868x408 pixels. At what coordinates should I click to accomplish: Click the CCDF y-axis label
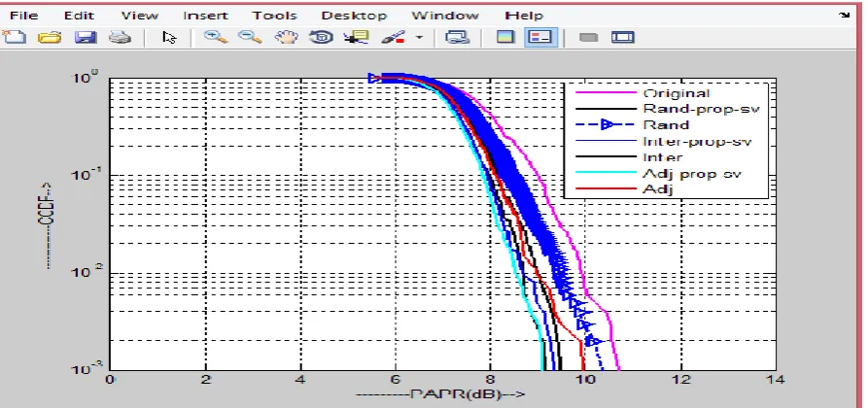tap(49, 224)
